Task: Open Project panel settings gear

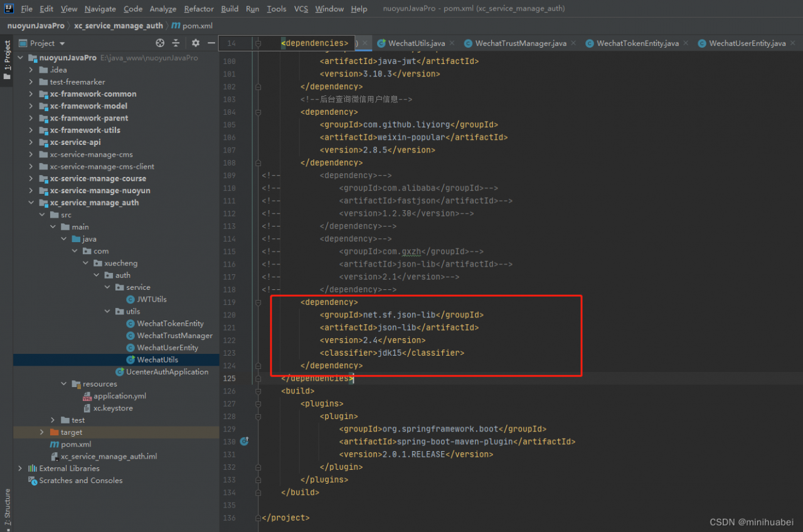Action: point(196,43)
